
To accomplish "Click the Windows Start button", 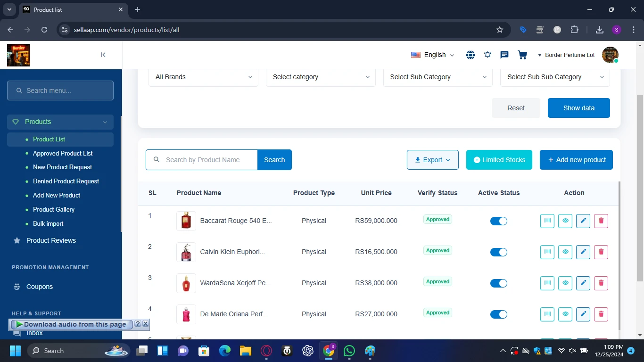I will click(x=15, y=351).
